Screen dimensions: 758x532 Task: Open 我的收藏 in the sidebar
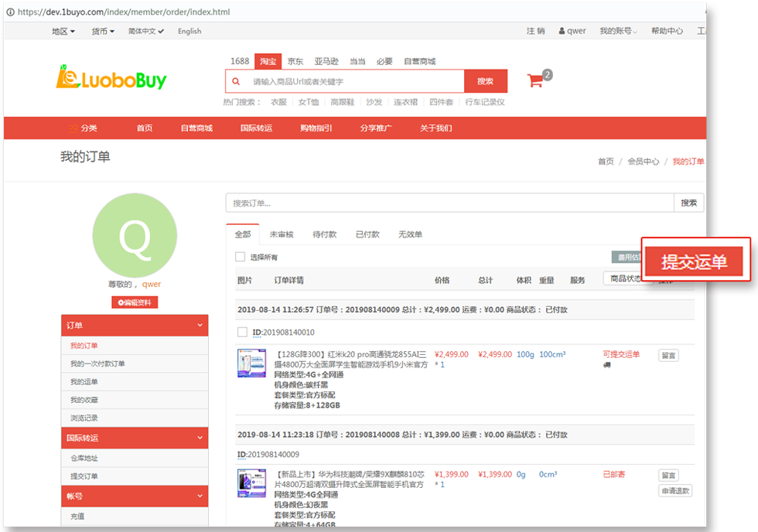[84, 400]
